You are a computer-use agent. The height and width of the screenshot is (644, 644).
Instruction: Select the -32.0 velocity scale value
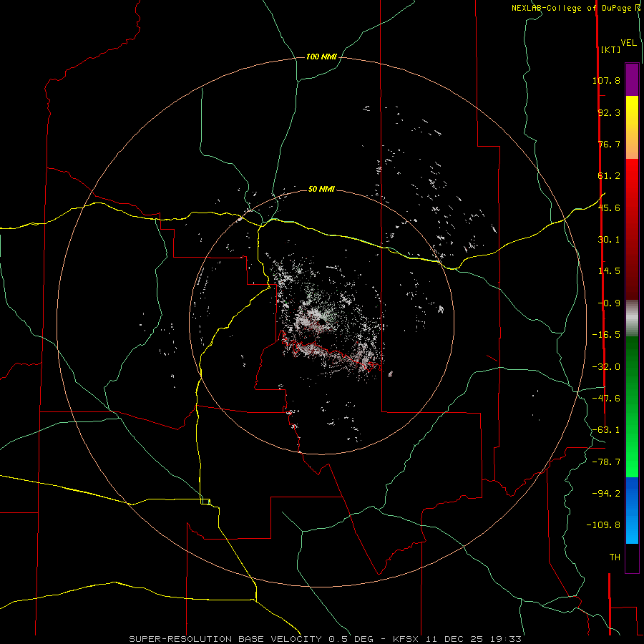pyautogui.click(x=606, y=367)
